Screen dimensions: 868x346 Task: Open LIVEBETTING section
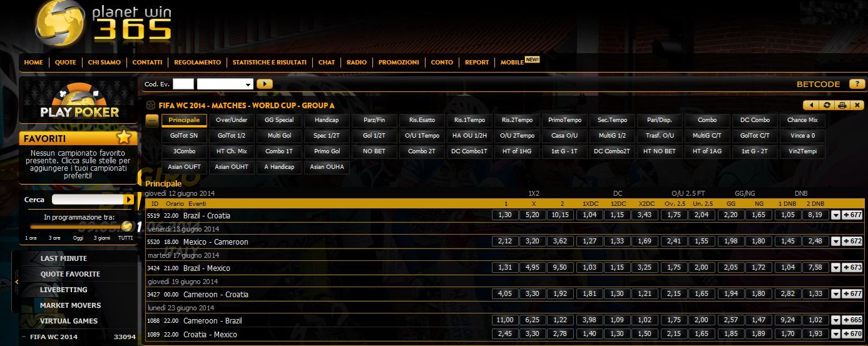pyautogui.click(x=64, y=290)
